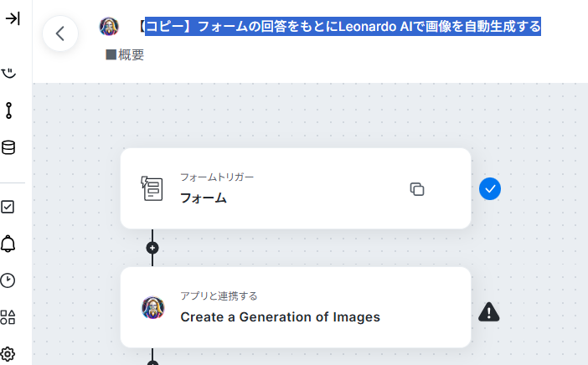Click the blue checkmark status beside フォーム
588x365 pixels.
coord(490,189)
